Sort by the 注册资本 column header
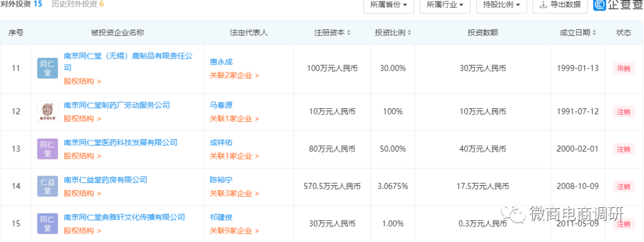The image size is (644, 242). [x=333, y=33]
